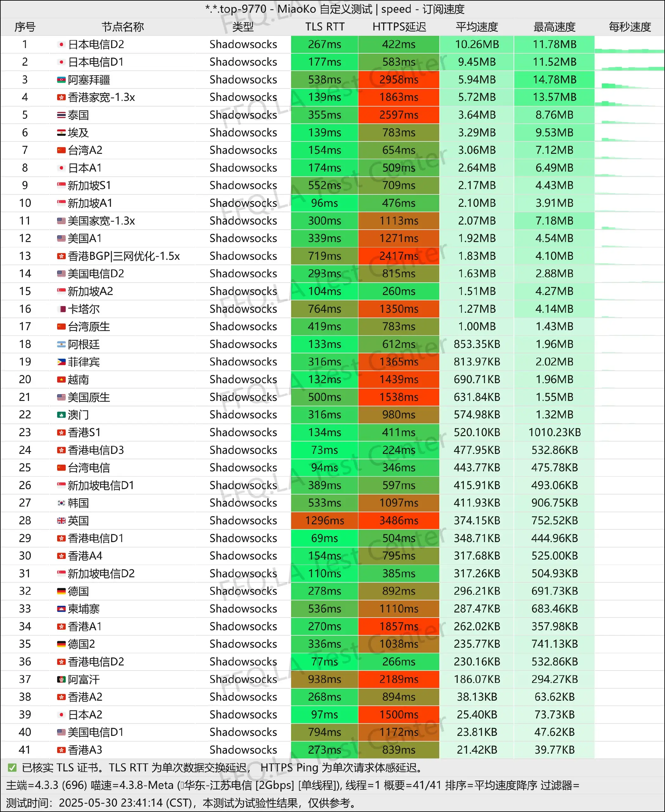The height and width of the screenshot is (812, 665).
Task: Click the 2189ms HTTPS latency cell
Action: coord(399,679)
